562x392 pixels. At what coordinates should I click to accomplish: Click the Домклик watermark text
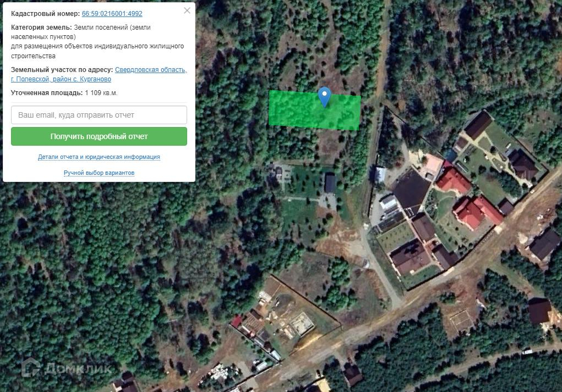[x=78, y=368]
